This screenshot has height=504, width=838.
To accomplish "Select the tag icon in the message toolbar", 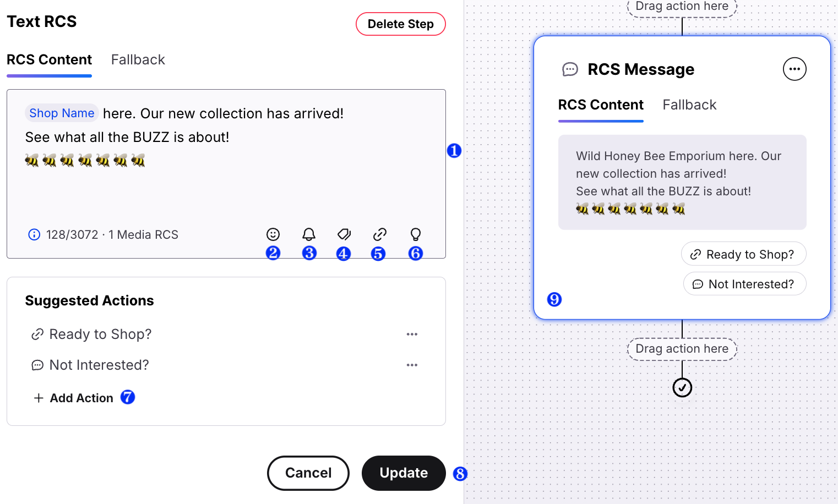I will pyautogui.click(x=344, y=234).
